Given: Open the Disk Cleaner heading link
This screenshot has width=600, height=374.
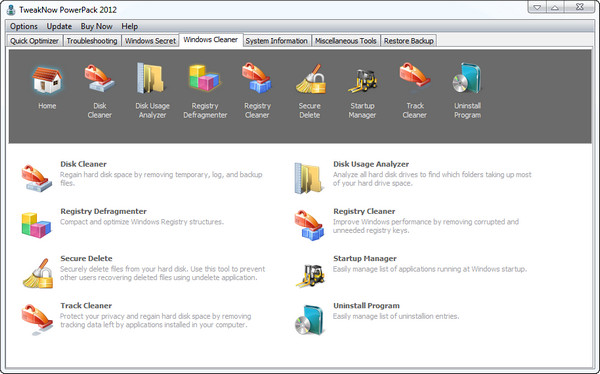Looking at the screenshot, I should [83, 164].
